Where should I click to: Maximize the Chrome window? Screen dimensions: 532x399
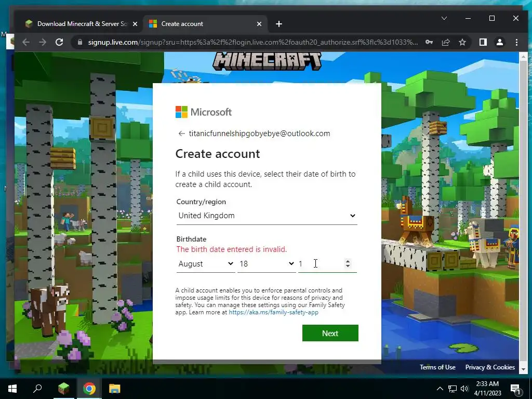[x=492, y=18]
